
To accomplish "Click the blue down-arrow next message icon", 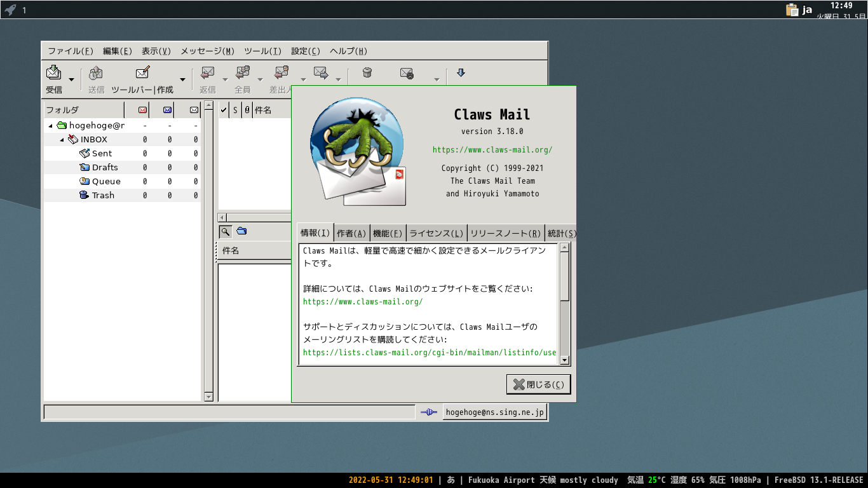I will (461, 72).
